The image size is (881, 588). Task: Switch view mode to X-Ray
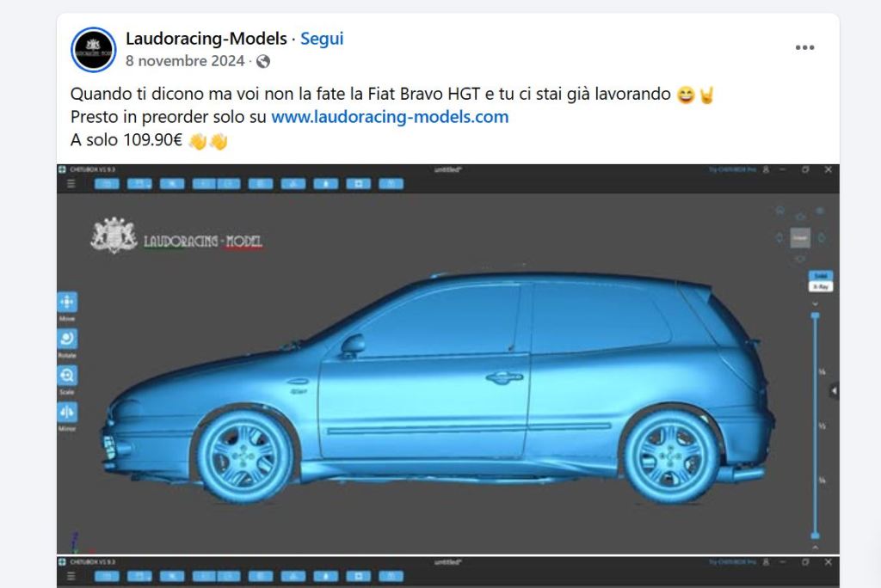pyautogui.click(x=820, y=286)
